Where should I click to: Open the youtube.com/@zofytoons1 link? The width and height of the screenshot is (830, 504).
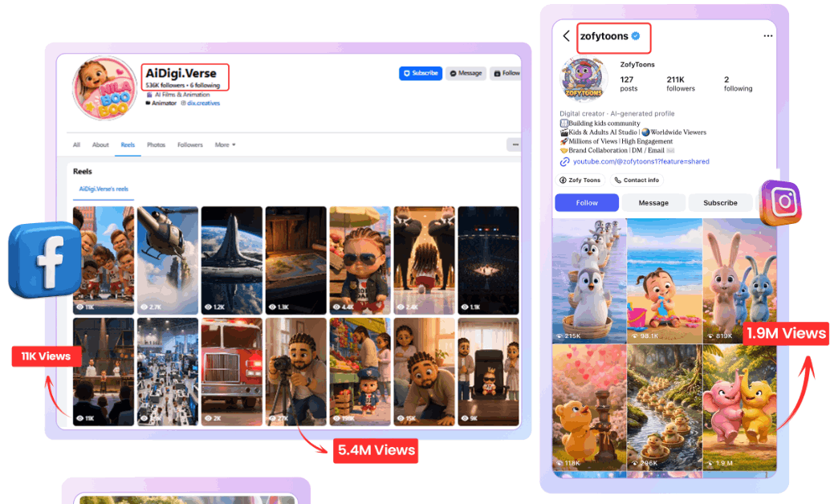(x=641, y=161)
